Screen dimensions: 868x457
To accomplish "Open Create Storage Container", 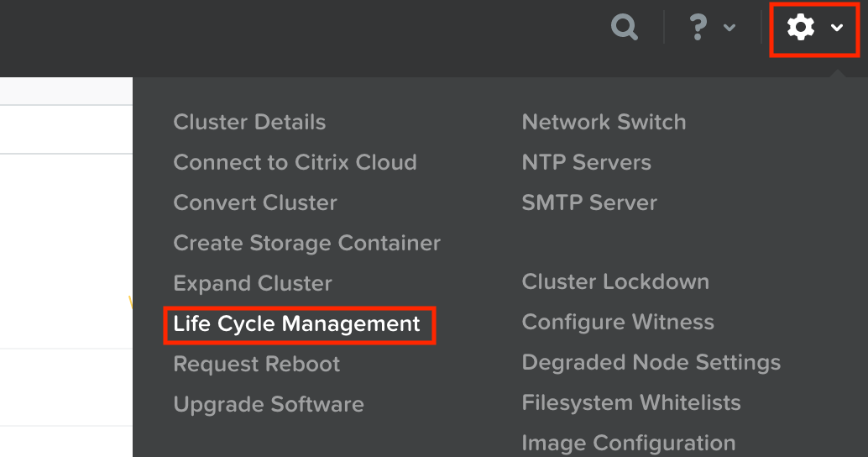I will click(306, 243).
